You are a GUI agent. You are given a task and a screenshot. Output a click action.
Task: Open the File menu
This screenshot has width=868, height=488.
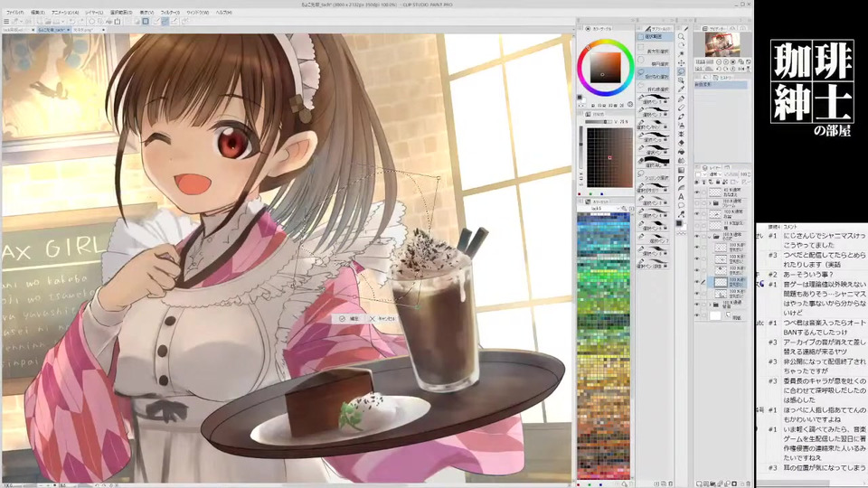(15, 12)
